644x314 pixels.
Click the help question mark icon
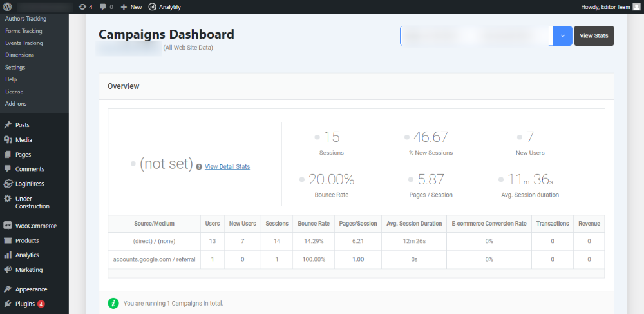[199, 166]
